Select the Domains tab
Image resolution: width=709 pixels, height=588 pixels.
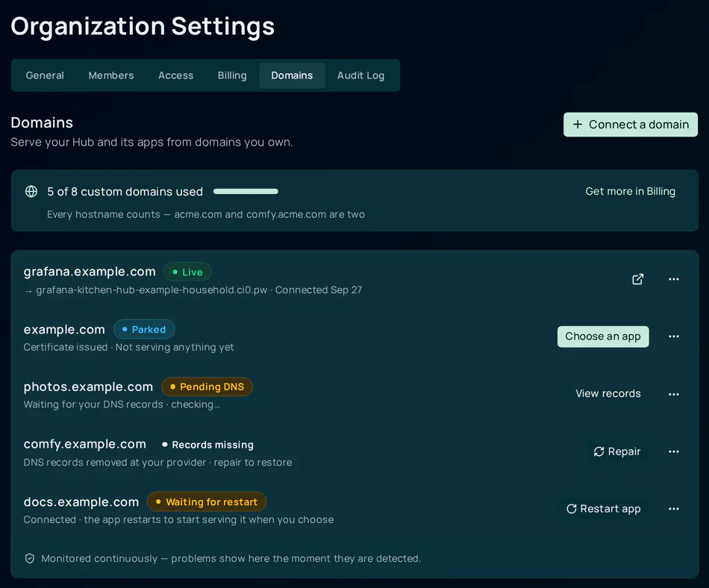pos(292,75)
